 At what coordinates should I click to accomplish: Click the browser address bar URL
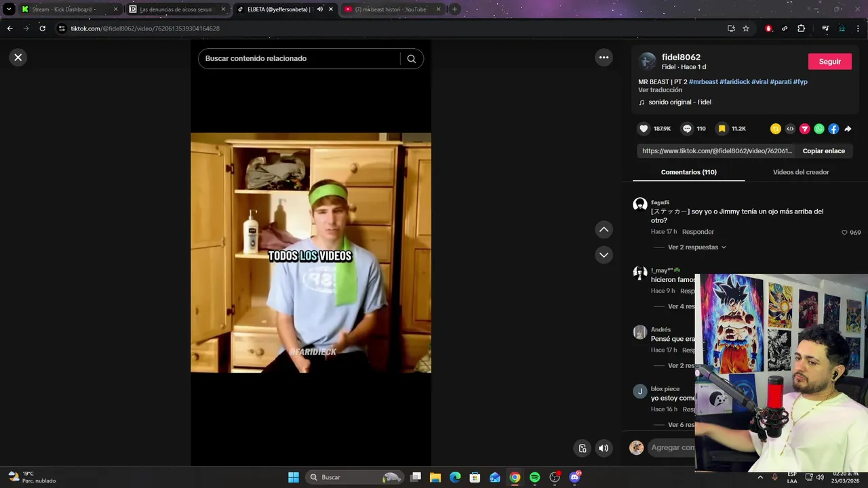[145, 28]
